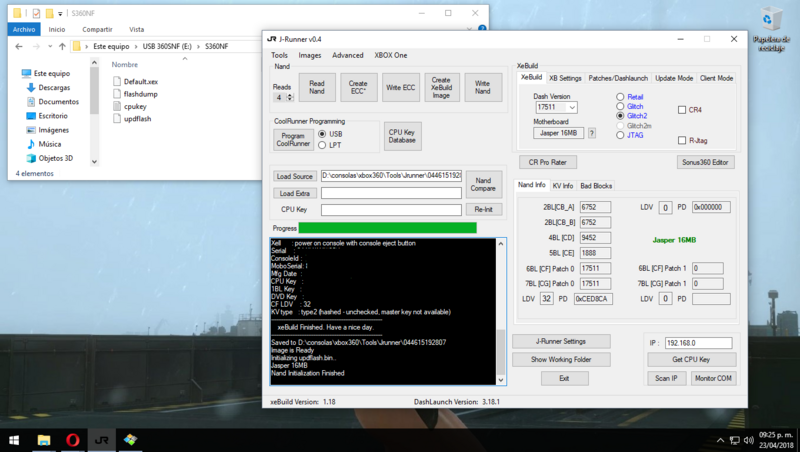Choose the Glitch image type
The image size is (800, 452).
[x=620, y=106]
